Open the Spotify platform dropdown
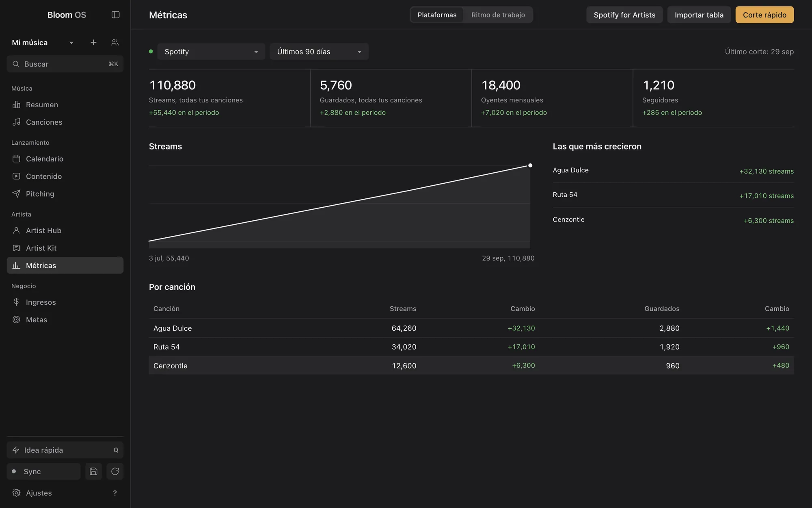Screen dimensions: 812x508 pyautogui.click(x=211, y=52)
